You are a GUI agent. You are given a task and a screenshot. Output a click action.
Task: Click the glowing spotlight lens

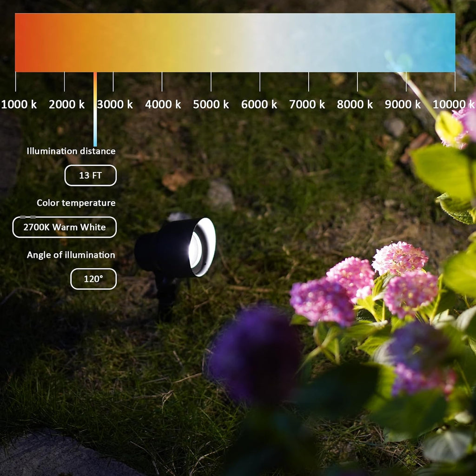pyautogui.click(x=195, y=250)
